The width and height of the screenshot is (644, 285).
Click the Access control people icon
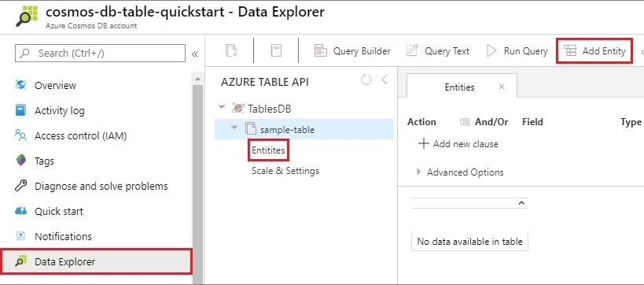tap(20, 135)
